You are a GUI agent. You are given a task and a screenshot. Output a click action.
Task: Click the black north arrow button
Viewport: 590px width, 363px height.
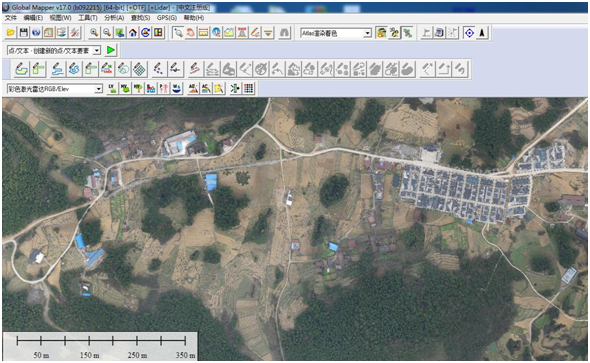coord(482,33)
